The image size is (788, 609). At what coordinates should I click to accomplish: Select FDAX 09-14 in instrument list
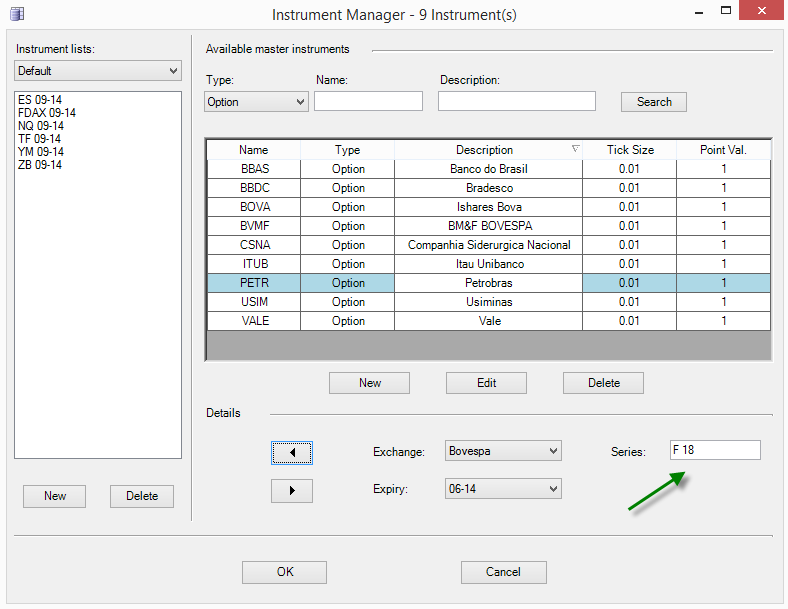[x=47, y=113]
